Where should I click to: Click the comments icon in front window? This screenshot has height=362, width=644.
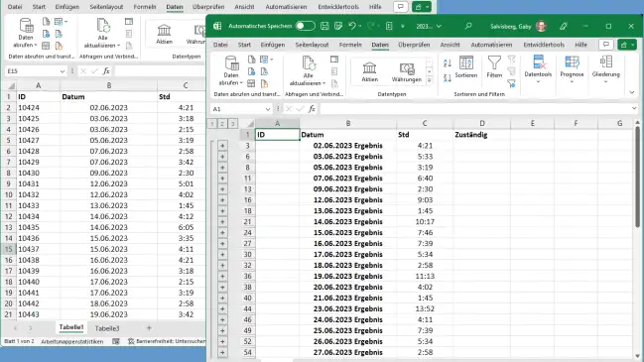606,45
